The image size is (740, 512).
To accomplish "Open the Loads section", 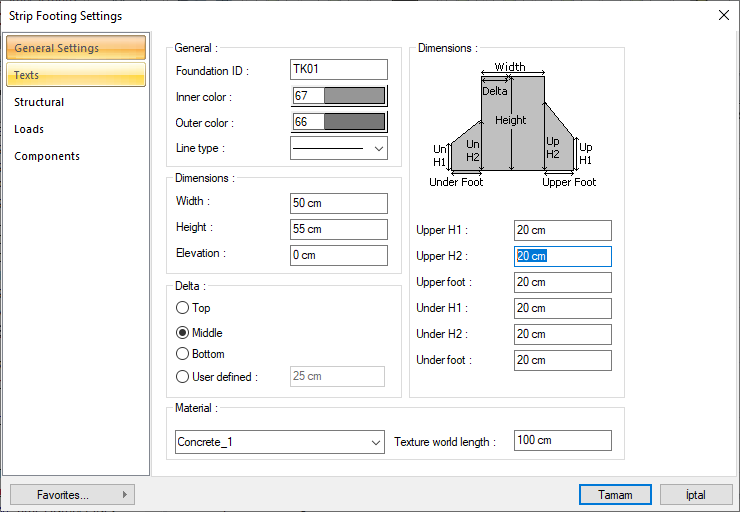I will (x=29, y=129).
